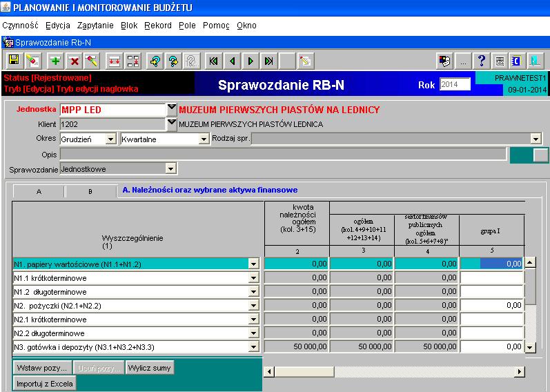Screen dimensions: 550x392
Task: Expand dropdown of row N2.2 długoterminowe
Action: (253, 333)
